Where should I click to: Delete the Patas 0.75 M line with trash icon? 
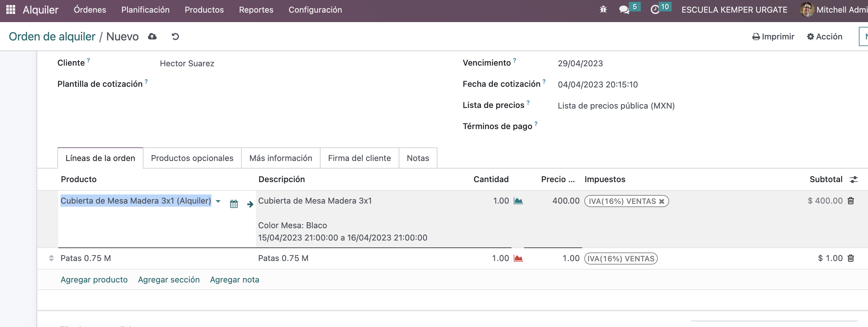click(x=851, y=258)
